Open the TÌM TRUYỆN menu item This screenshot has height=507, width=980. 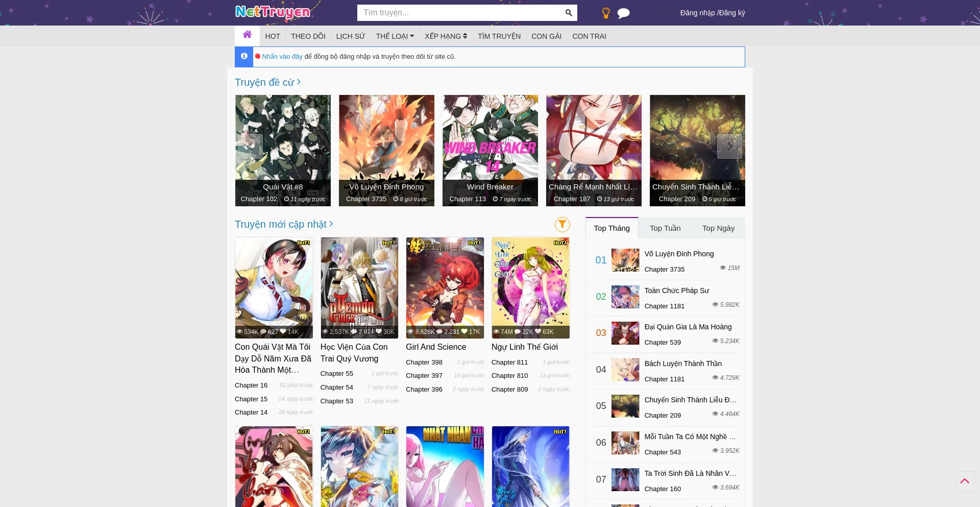pos(499,36)
